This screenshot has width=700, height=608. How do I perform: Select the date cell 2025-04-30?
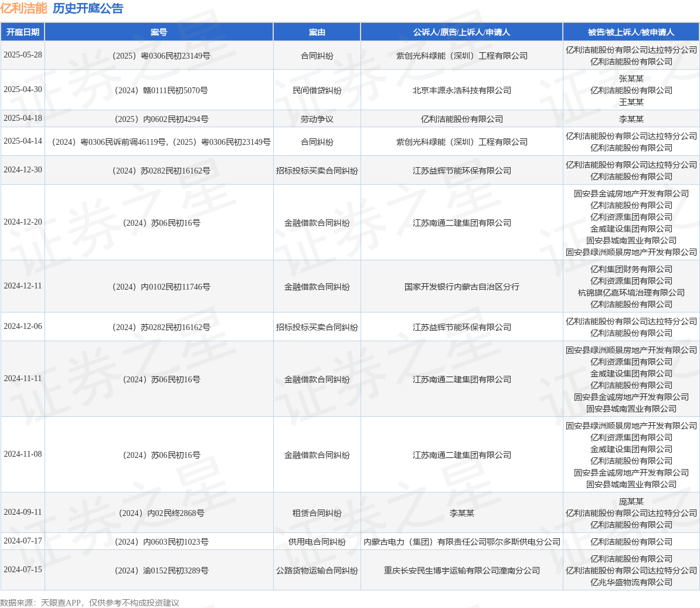pos(23,89)
